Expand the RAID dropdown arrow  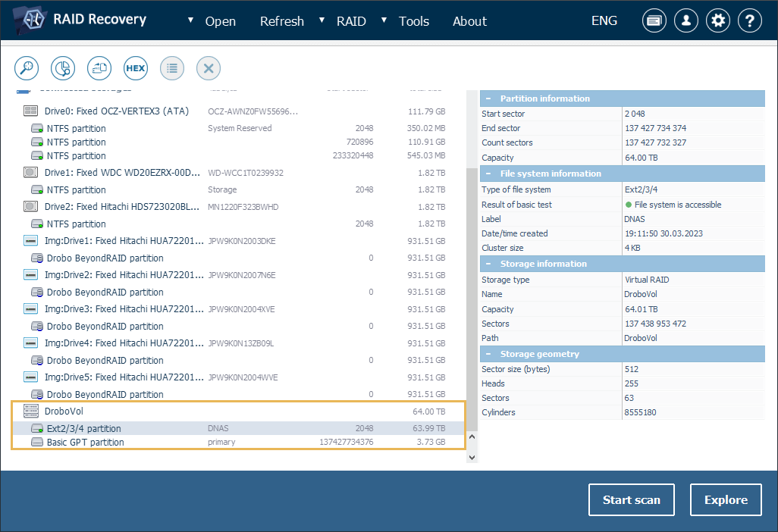322,20
